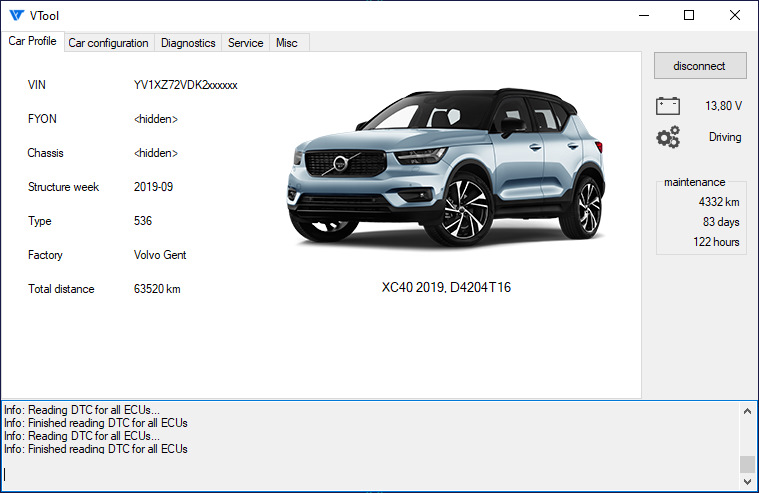Screen dimensions: 759x493
Task: Open the Misc tab
Action: point(287,43)
